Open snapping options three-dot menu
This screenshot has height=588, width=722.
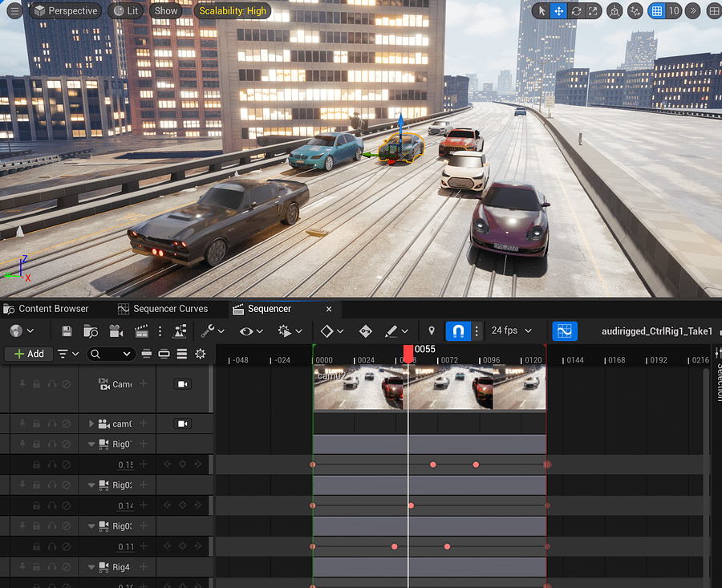477,330
